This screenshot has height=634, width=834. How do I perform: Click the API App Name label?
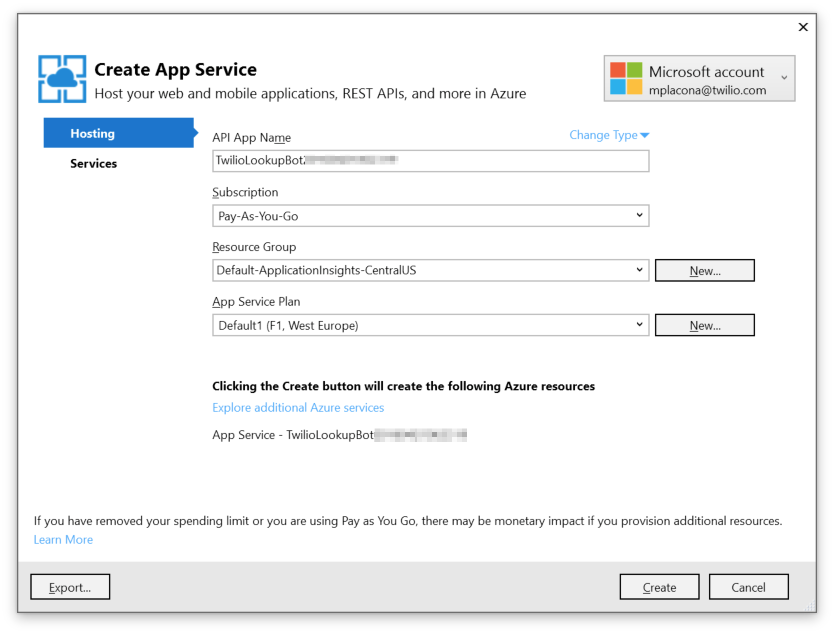click(x=252, y=138)
